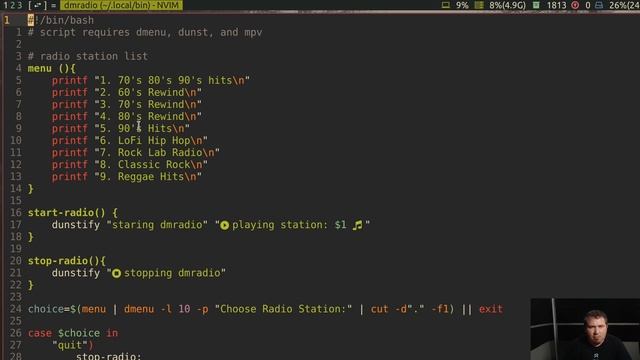Click the 'dmenu -l 10 -p' command
The height and width of the screenshot is (360, 640).
point(166,309)
